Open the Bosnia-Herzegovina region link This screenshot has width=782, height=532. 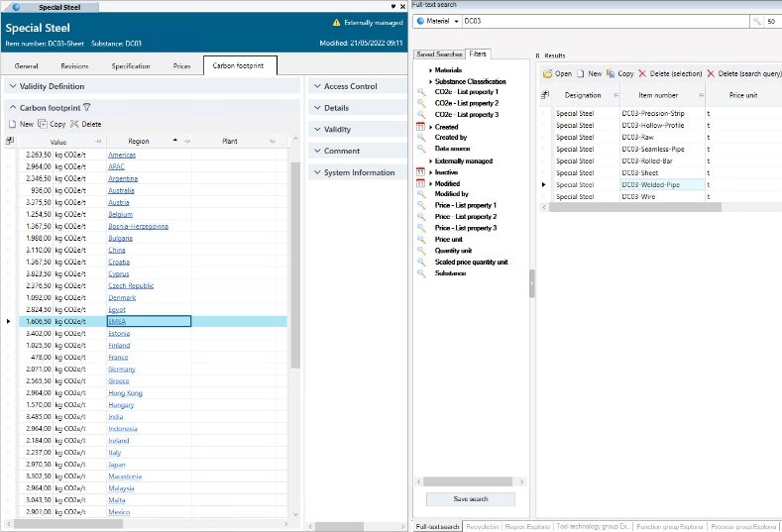(138, 226)
